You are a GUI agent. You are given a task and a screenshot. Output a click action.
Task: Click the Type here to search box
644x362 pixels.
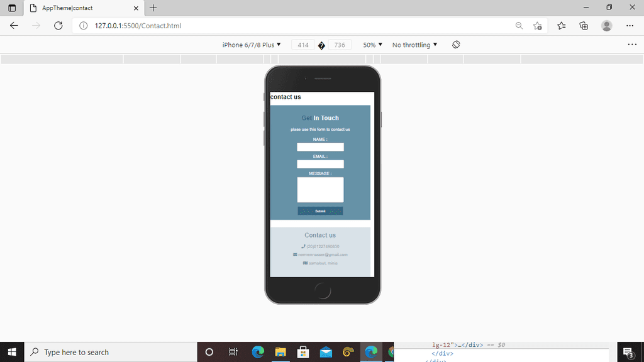[111, 352]
